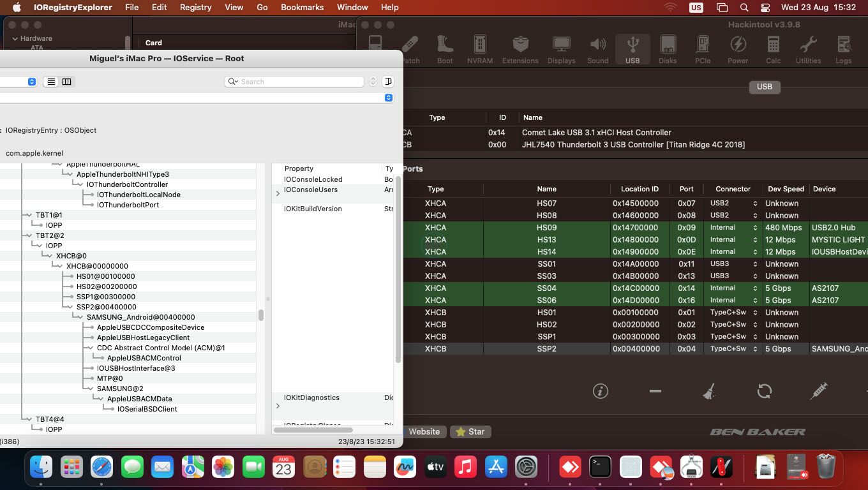The width and height of the screenshot is (868, 490).
Task: Click the USB segment button
Action: tap(764, 87)
